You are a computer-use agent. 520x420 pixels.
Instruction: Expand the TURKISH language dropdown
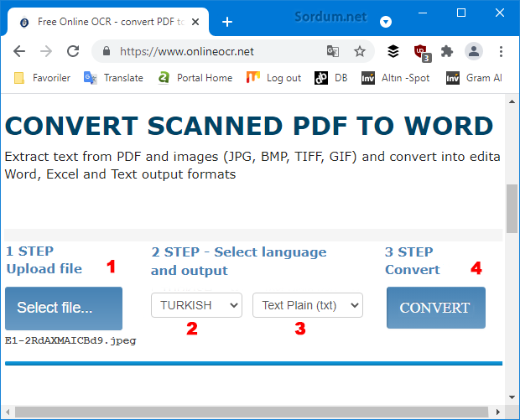tap(196, 305)
